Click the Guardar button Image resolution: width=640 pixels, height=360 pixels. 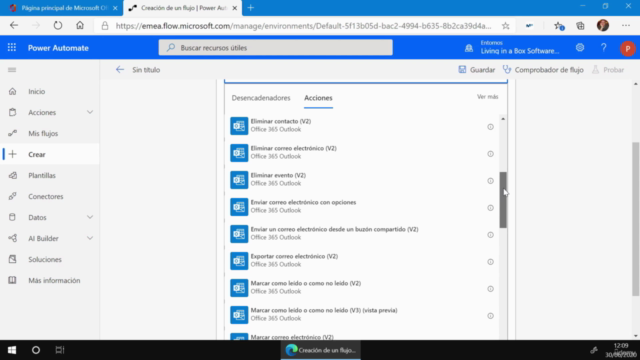click(x=476, y=70)
